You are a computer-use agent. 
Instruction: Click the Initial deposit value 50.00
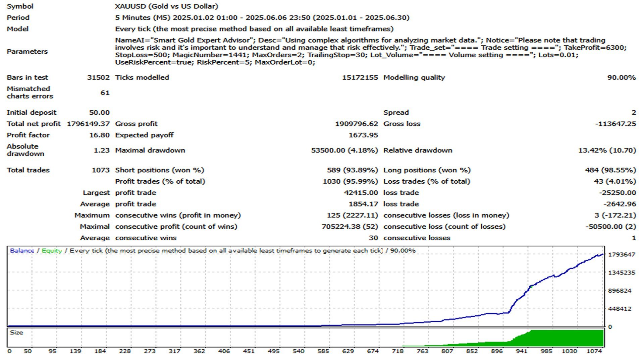pos(99,113)
